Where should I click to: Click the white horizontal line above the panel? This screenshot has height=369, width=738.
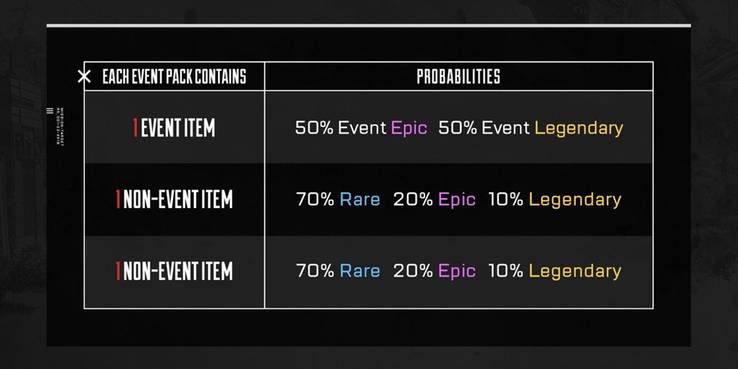pos(369,25)
